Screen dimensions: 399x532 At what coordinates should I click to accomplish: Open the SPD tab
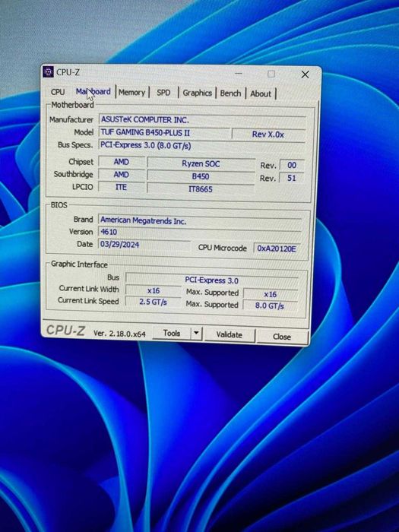[x=163, y=93]
